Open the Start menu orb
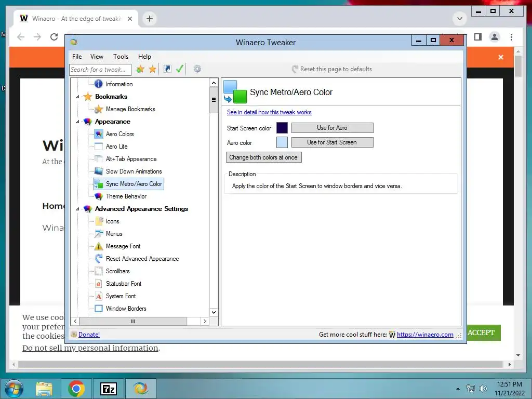 [x=14, y=389]
